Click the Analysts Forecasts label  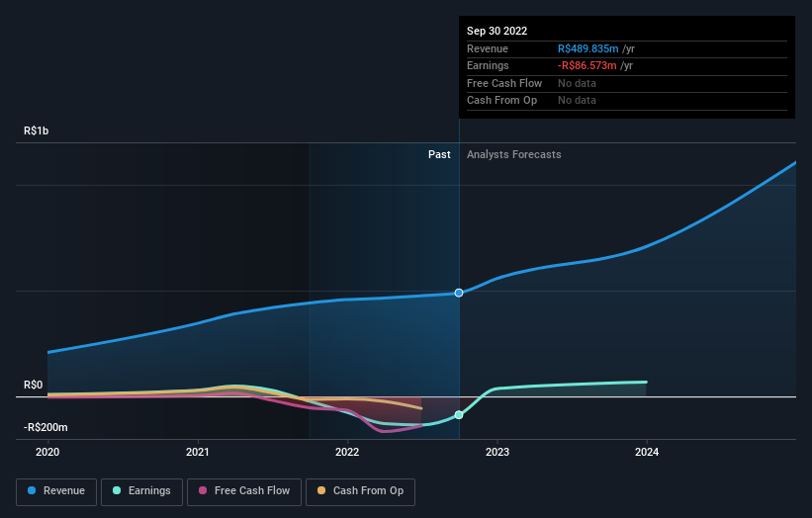513,154
